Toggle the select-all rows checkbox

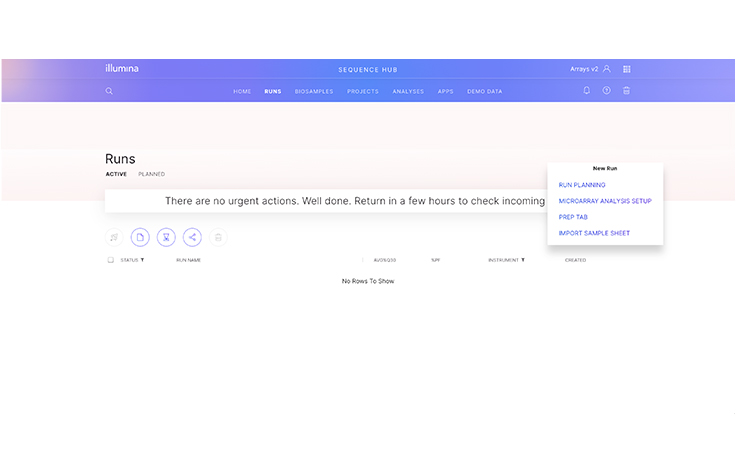[110, 260]
